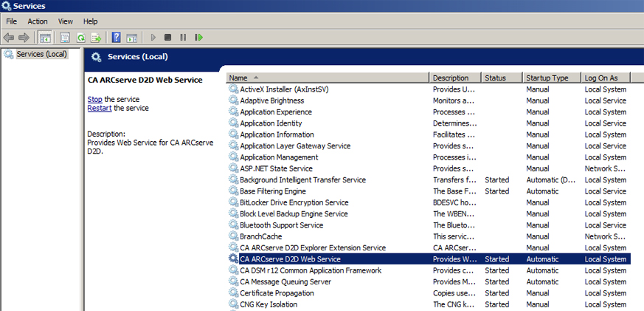Select Background Intelligent Transfer Service
This screenshot has width=644, height=311.
(x=429, y=180)
